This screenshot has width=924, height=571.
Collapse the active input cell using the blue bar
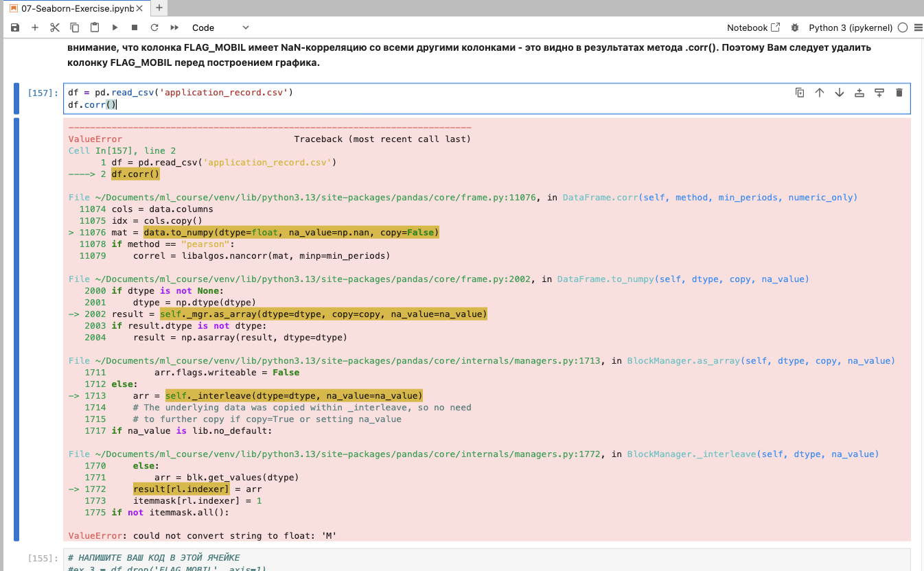pos(17,98)
